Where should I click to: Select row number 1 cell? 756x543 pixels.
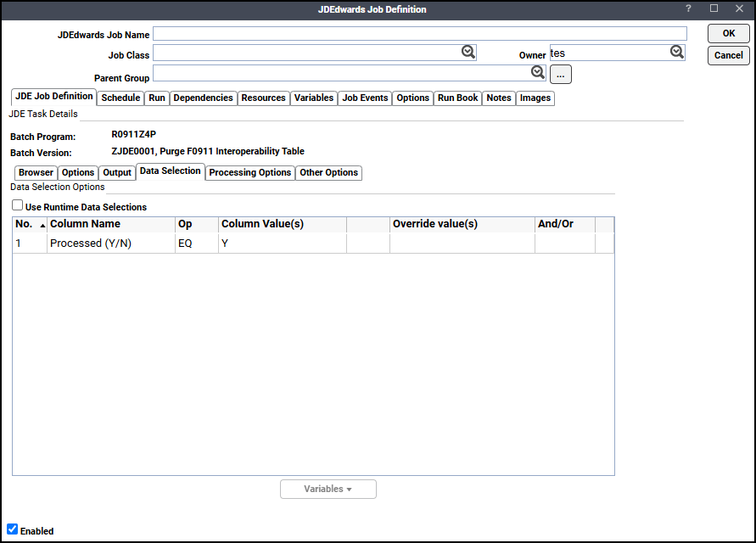click(30, 243)
